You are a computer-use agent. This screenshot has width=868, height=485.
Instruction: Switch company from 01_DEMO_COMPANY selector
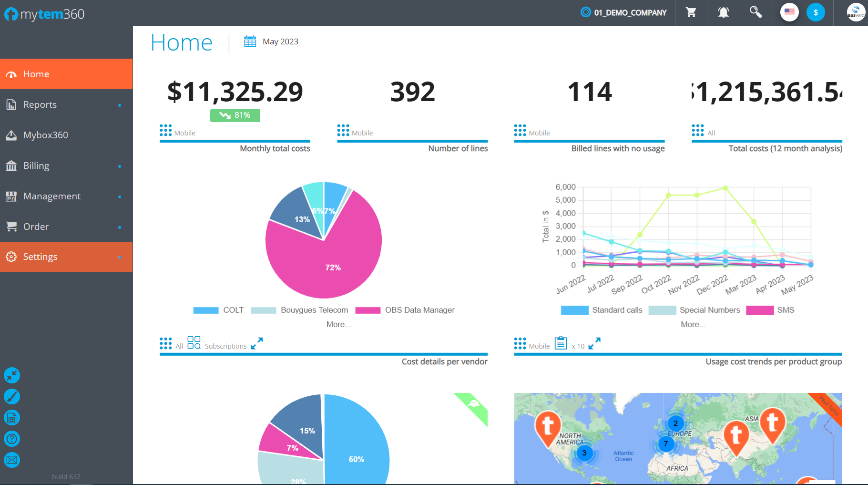pos(623,12)
